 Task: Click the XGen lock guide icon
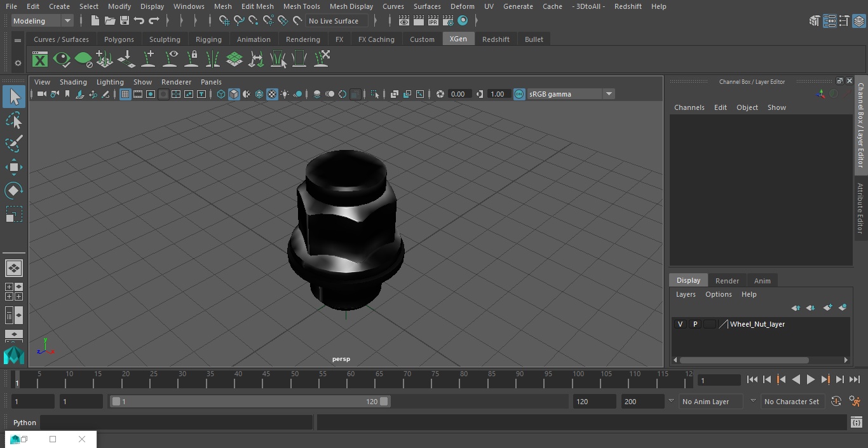pos(191,60)
